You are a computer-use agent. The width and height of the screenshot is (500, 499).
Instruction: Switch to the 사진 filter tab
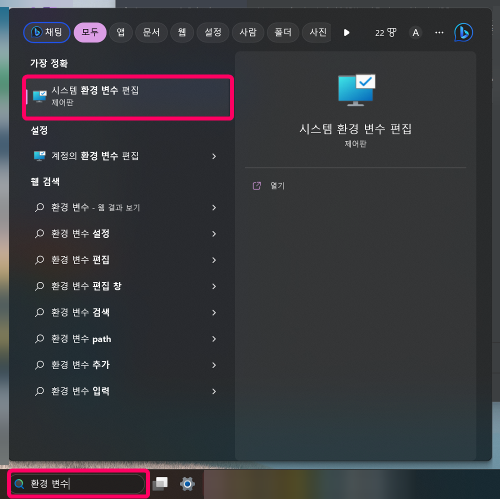point(317,32)
